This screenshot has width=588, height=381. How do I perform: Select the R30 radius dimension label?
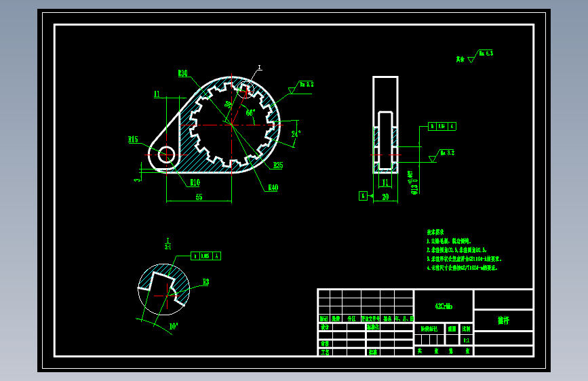pos(182,73)
